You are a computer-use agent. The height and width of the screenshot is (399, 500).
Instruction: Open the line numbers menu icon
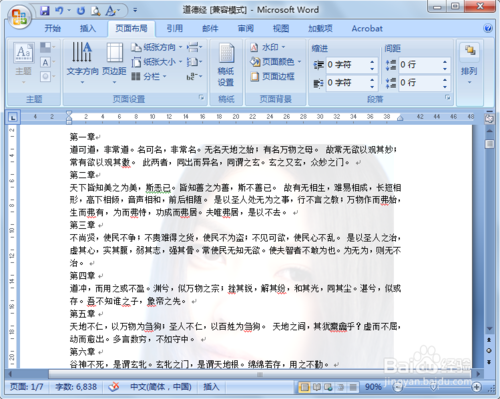click(x=194, y=62)
